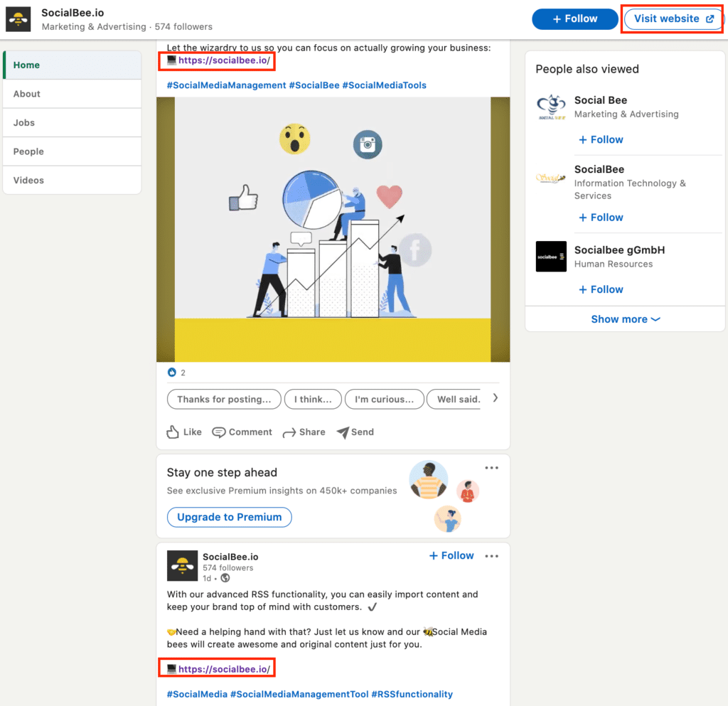Open the Videos tab
The width and height of the screenshot is (728, 706).
[x=72, y=180]
